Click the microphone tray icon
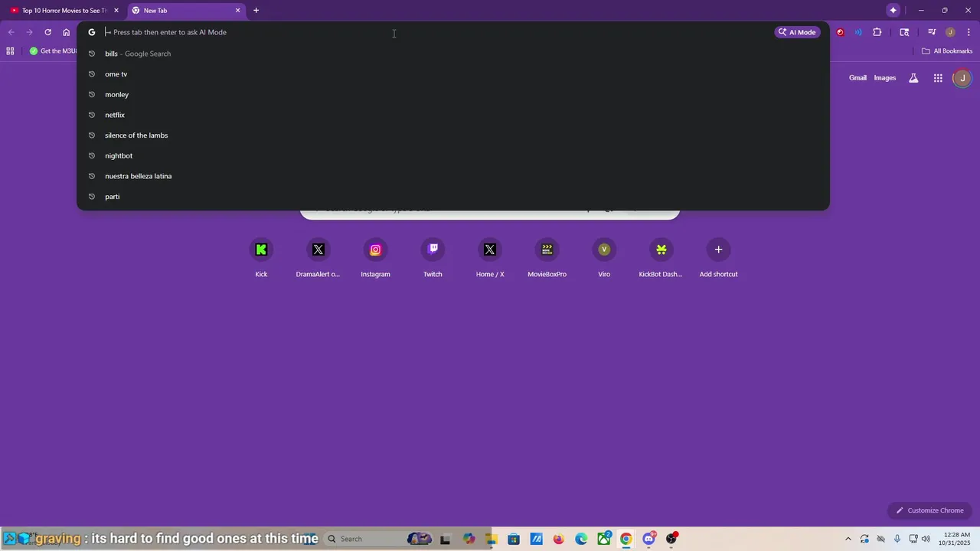Image resolution: width=980 pixels, height=551 pixels. pos(897,539)
